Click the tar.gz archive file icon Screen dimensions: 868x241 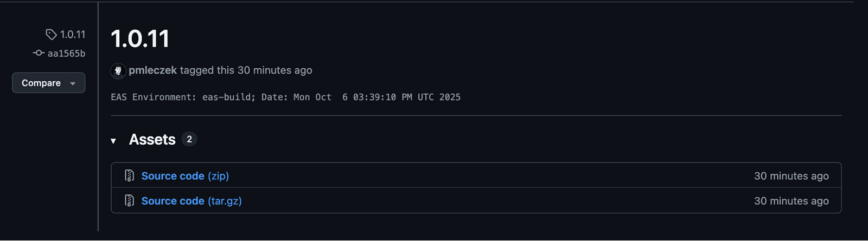click(x=129, y=201)
